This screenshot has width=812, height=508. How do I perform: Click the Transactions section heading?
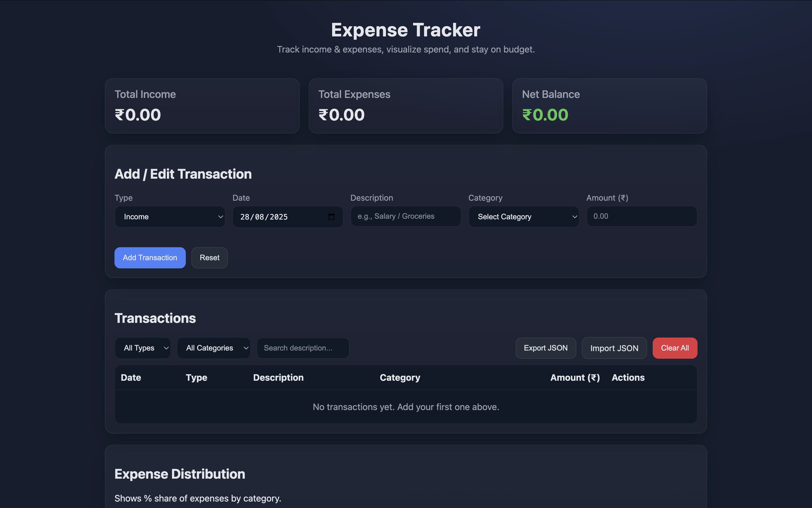pos(155,318)
